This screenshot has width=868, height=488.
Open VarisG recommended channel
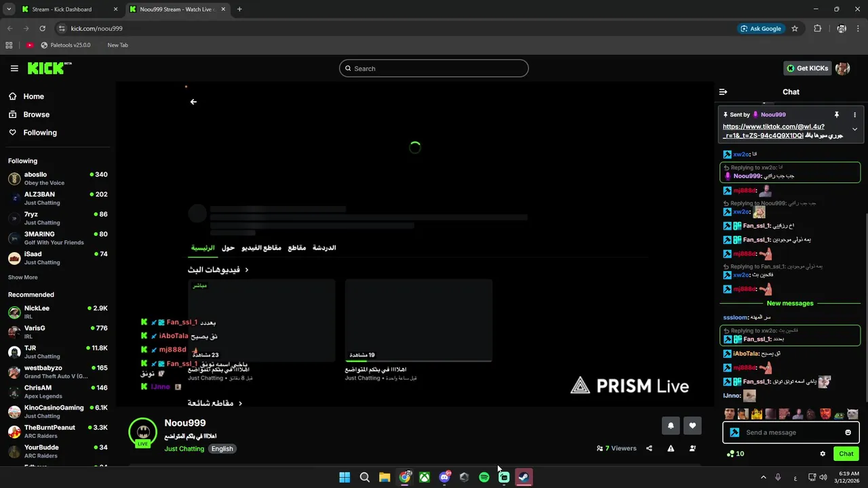(58, 332)
